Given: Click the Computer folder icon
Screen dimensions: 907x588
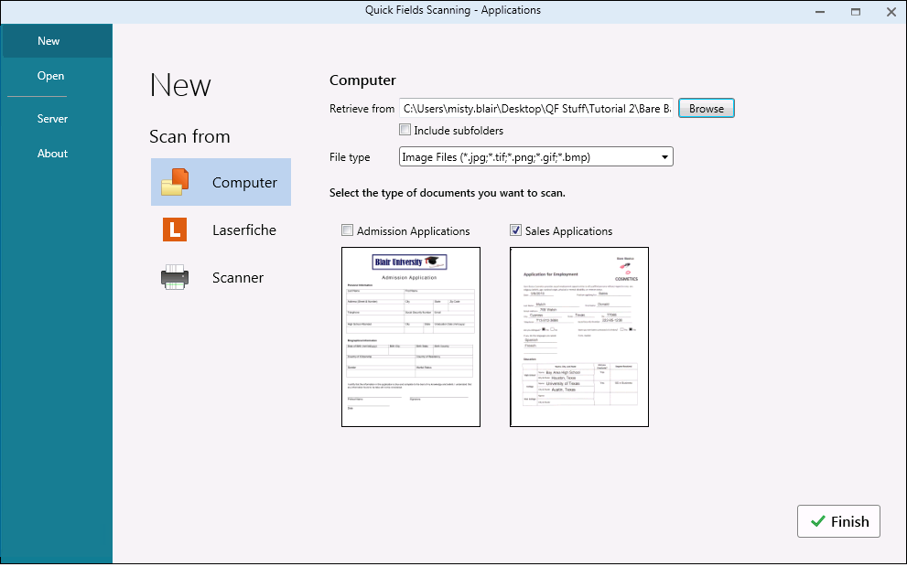Looking at the screenshot, I should [x=174, y=182].
